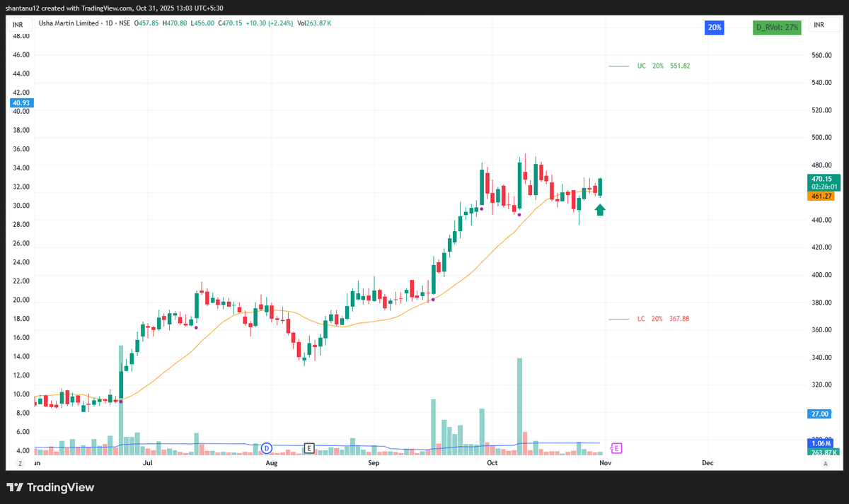Click the Jul label on time axis

point(148,463)
